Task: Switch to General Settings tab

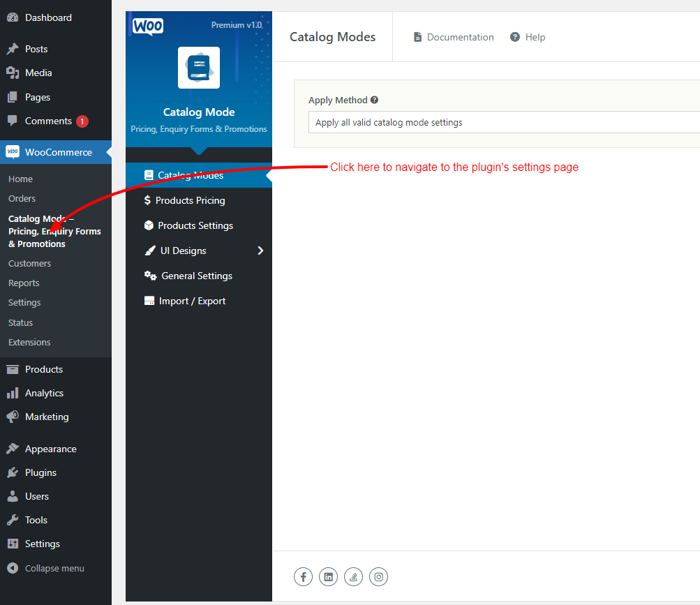Action: point(199,276)
